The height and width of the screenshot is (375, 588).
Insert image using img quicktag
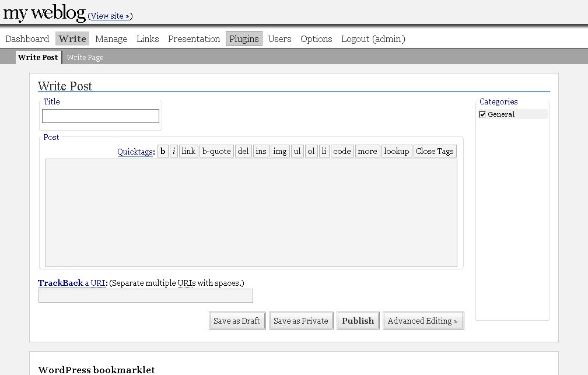[x=280, y=151]
